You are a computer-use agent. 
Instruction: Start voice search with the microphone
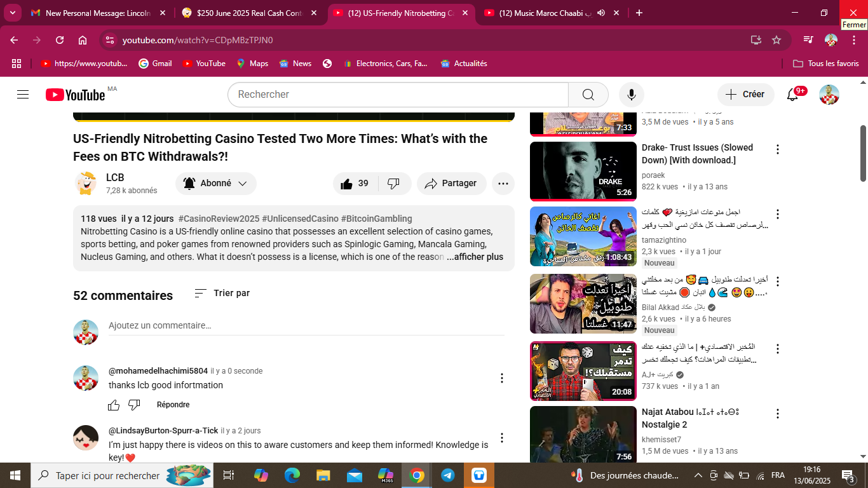pyautogui.click(x=632, y=95)
